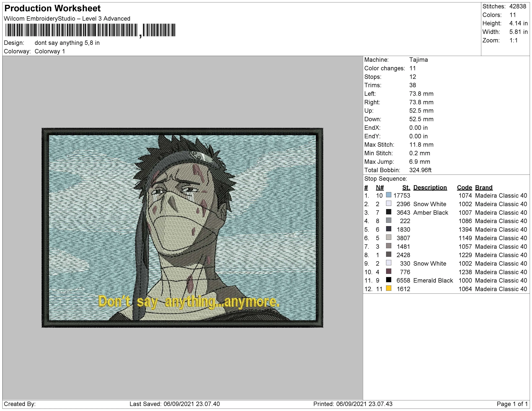The width and height of the screenshot is (532, 411).
Task: Click the 'N#' column header
Action: point(380,187)
